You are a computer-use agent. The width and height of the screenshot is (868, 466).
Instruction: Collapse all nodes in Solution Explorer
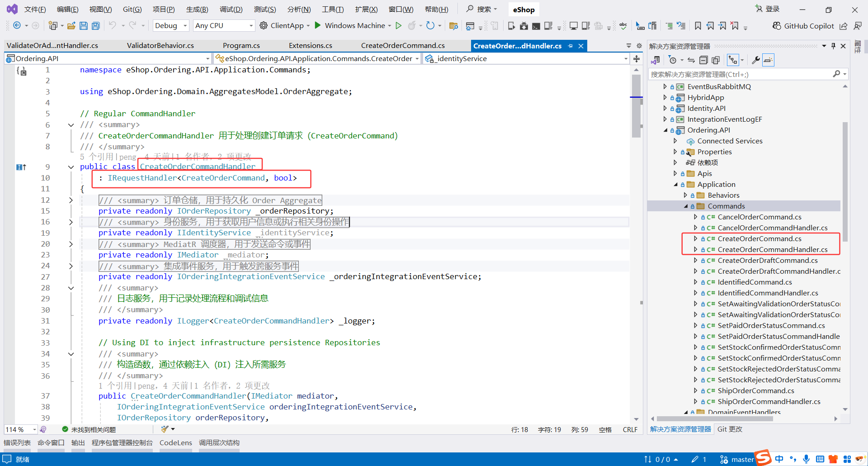[x=703, y=60]
